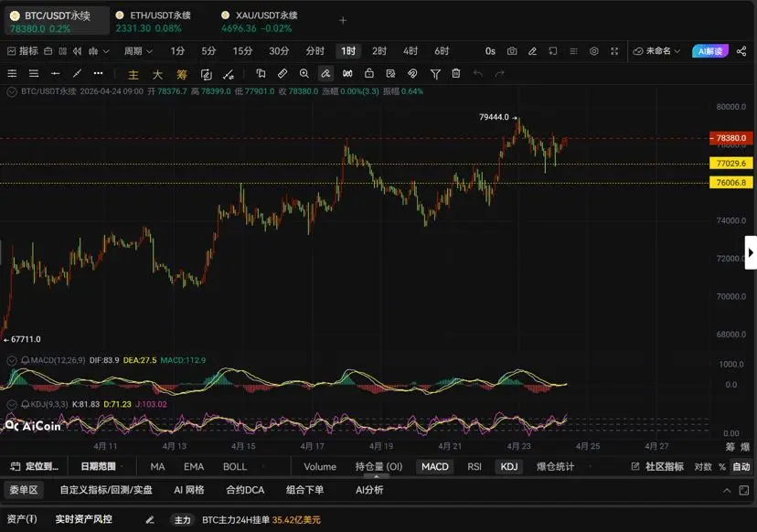Click the 76006.8 yellow price line label
The image size is (757, 532).
point(730,183)
